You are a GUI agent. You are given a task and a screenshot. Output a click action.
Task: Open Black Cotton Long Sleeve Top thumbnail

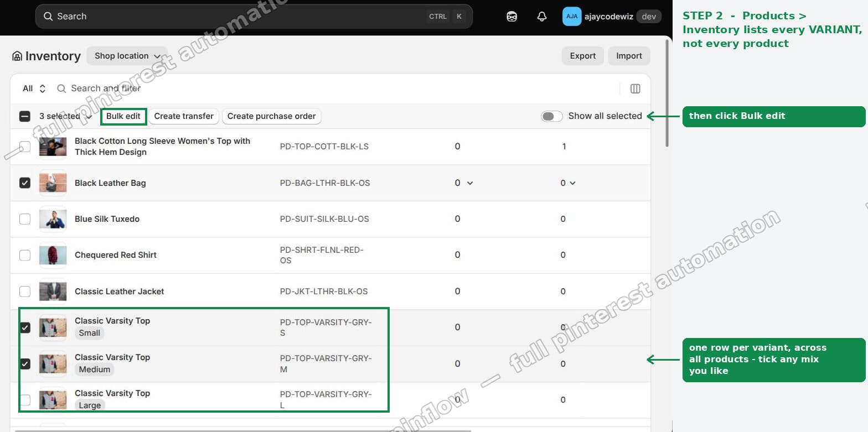[x=53, y=147]
